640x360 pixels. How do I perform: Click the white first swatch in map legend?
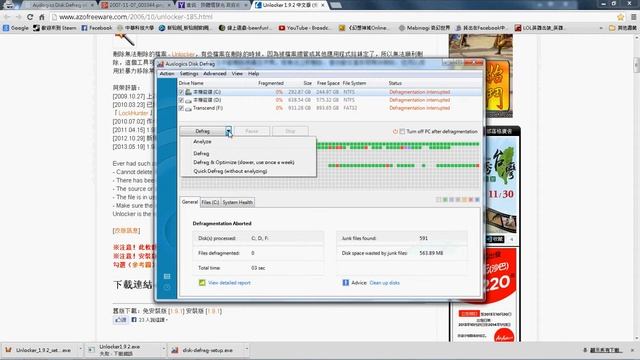tap(439, 200)
